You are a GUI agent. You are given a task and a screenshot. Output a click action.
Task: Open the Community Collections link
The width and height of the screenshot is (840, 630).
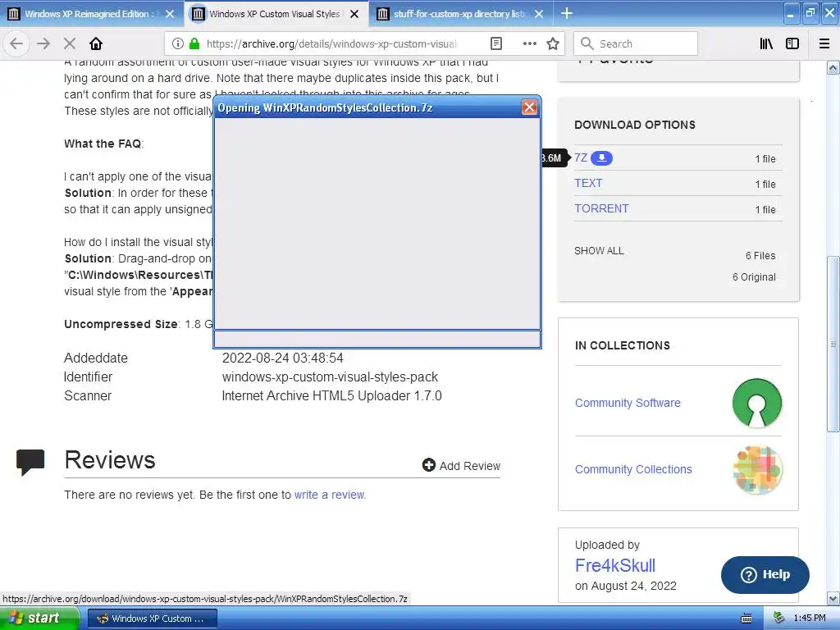click(633, 469)
